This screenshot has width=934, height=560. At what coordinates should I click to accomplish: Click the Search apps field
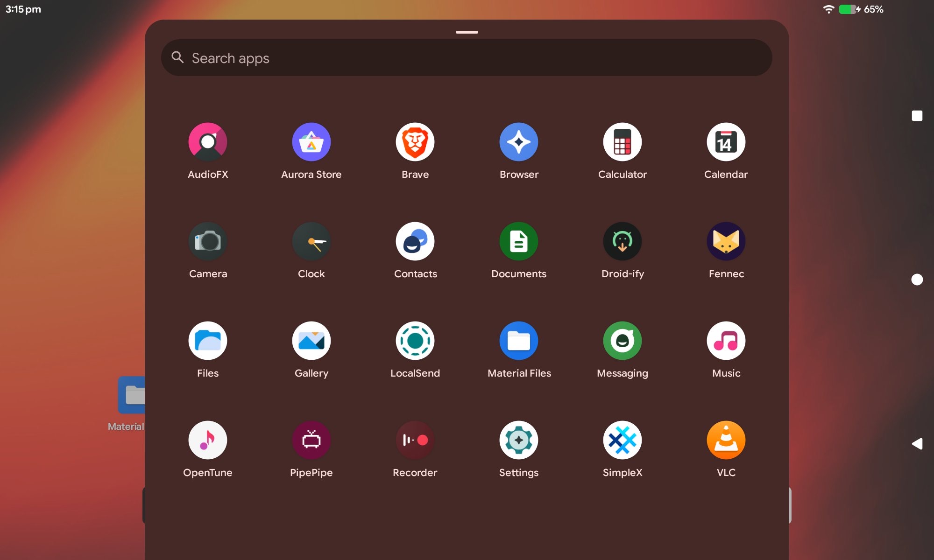click(x=467, y=58)
